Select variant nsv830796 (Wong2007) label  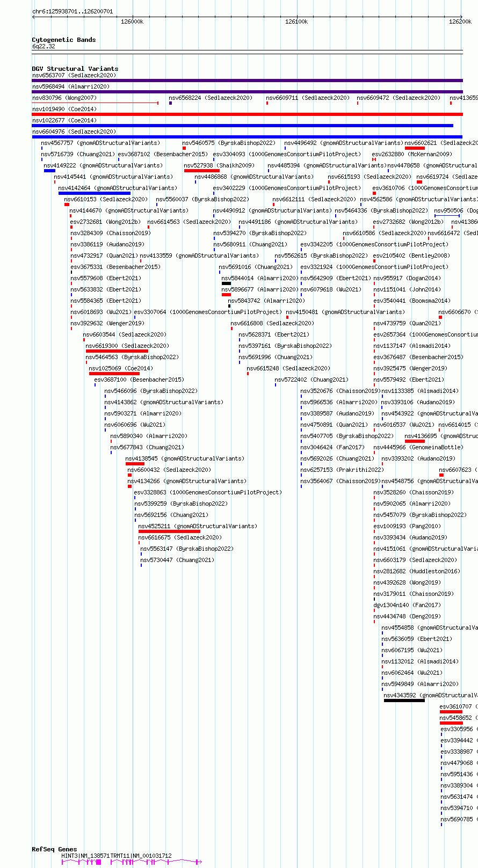pos(64,98)
